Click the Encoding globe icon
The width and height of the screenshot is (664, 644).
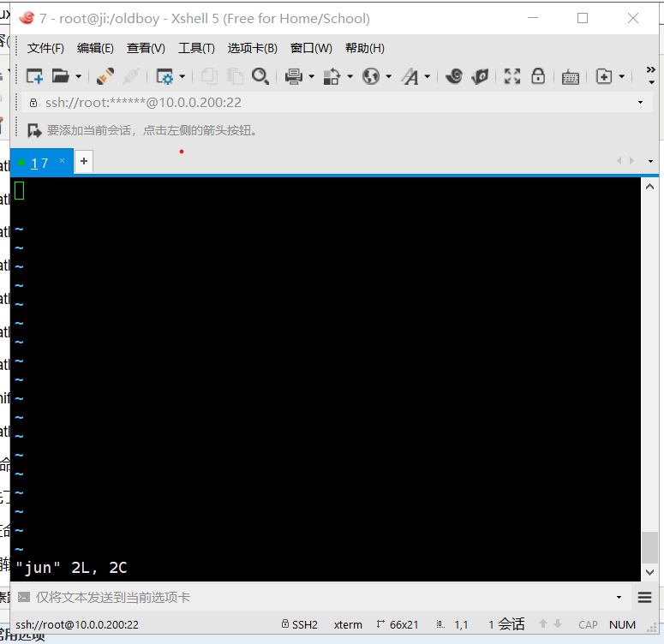[x=371, y=76]
